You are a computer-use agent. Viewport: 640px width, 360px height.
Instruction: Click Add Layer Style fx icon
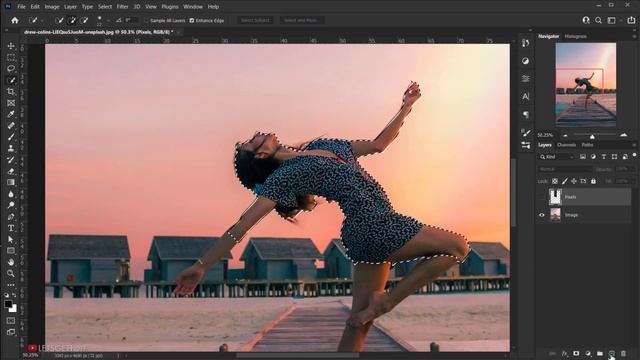click(x=564, y=353)
